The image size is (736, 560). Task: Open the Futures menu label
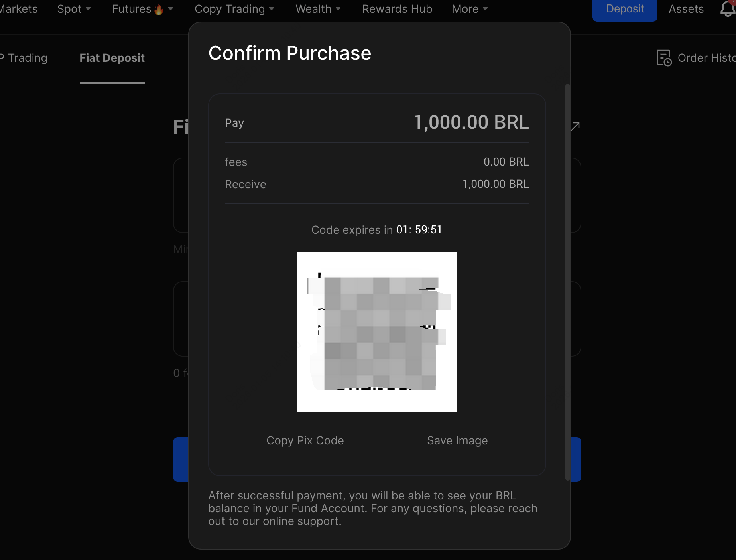pos(131,9)
